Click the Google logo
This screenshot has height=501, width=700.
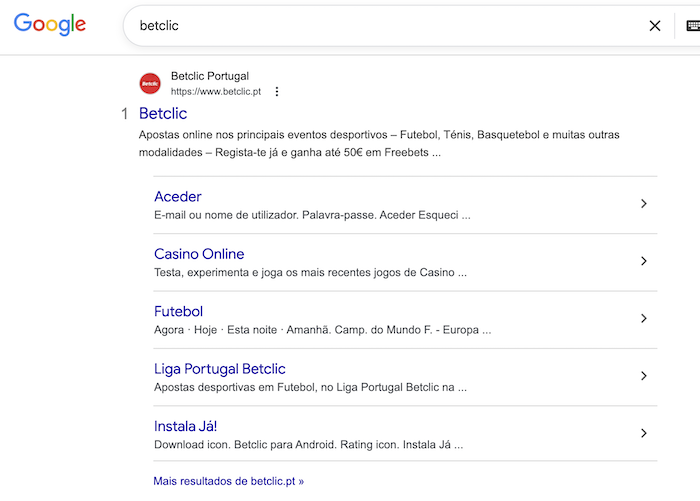tap(50, 25)
